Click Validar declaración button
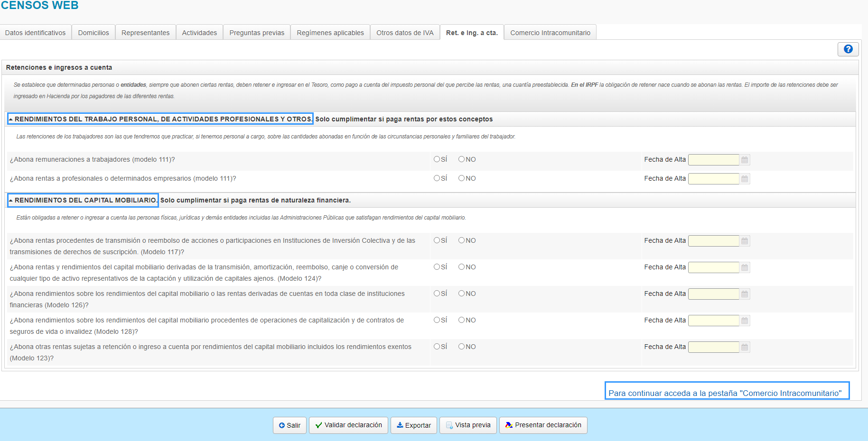The height and width of the screenshot is (441, 868). [348, 425]
